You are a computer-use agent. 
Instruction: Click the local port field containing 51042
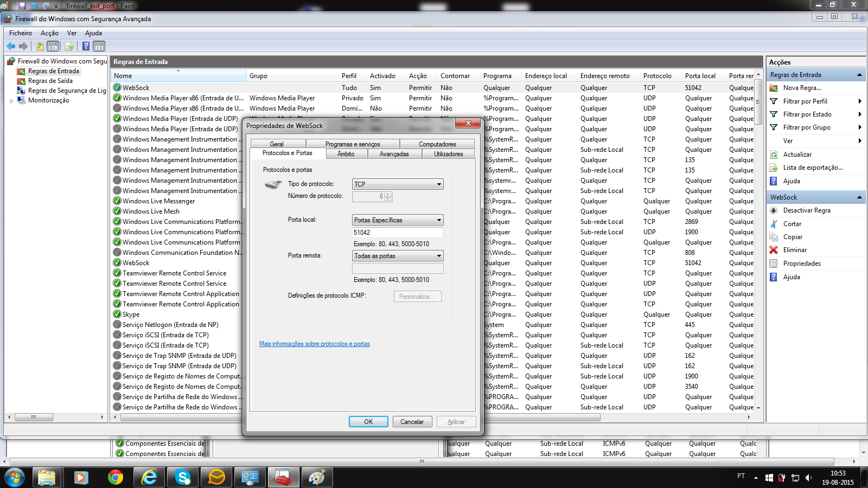pyautogui.click(x=398, y=233)
